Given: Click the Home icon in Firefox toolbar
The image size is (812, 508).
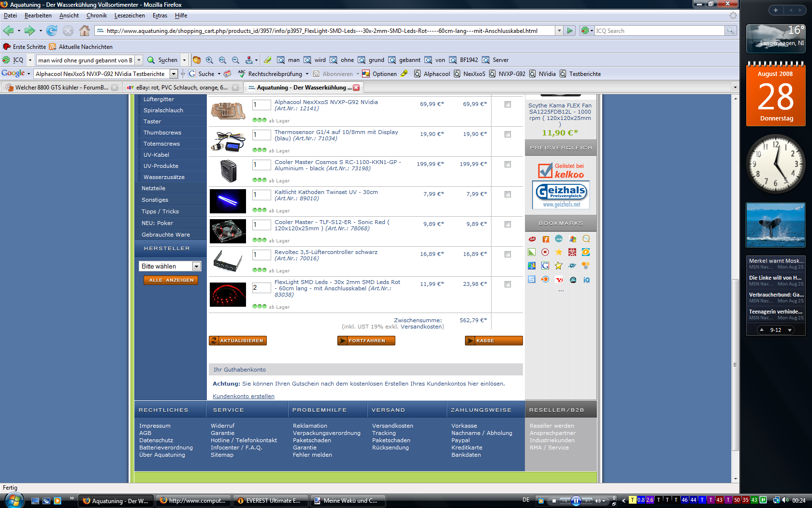Looking at the screenshot, I should point(85,30).
